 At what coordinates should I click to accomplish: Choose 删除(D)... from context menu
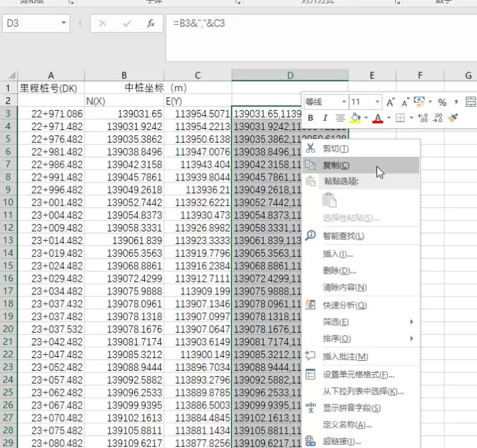click(361, 270)
